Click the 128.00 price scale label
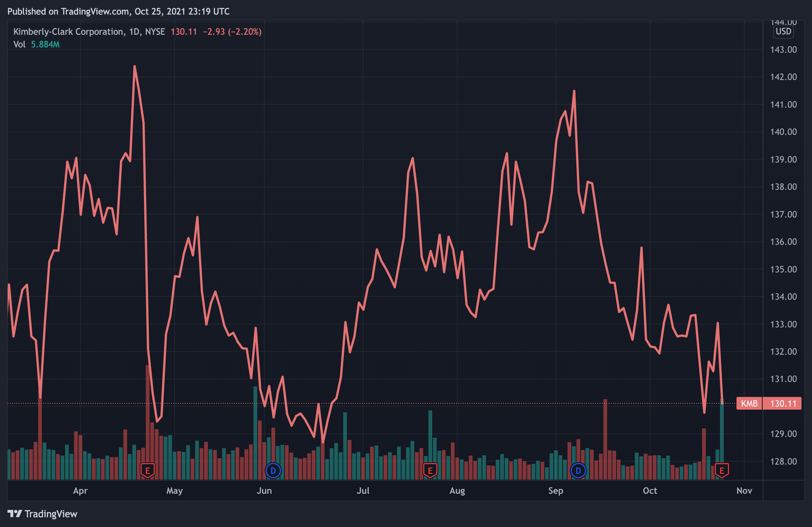812x527 pixels. point(783,461)
